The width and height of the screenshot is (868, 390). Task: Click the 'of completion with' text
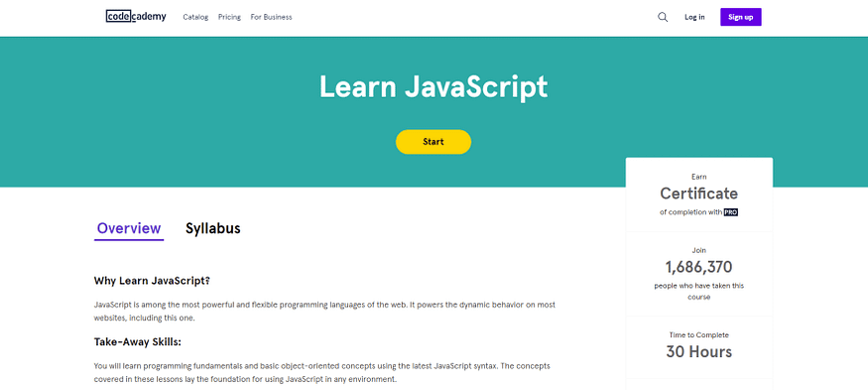pos(690,212)
